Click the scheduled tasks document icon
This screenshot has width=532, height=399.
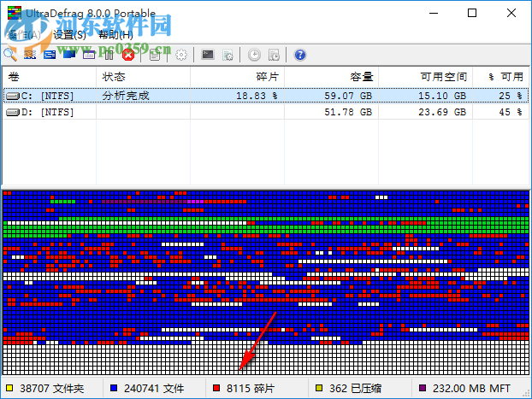274,55
